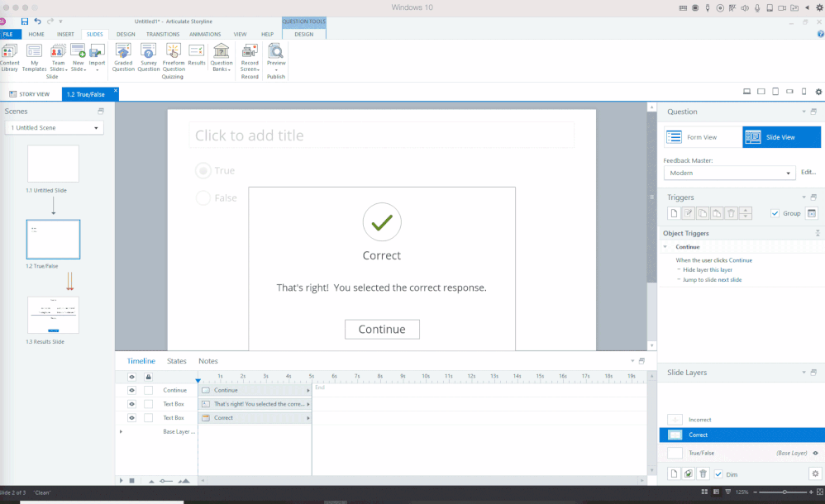This screenshot has height=504, width=825.
Task: Delete the selected slide layer
Action: [703, 473]
